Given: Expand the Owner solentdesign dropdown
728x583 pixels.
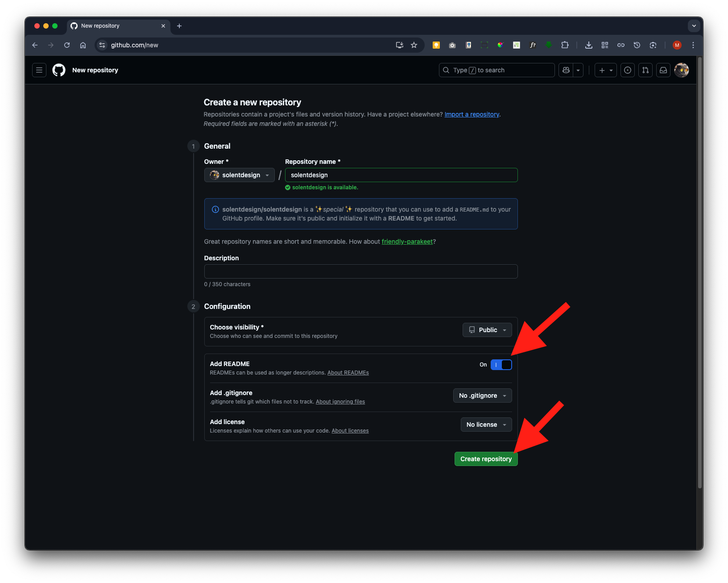Looking at the screenshot, I should click(239, 175).
